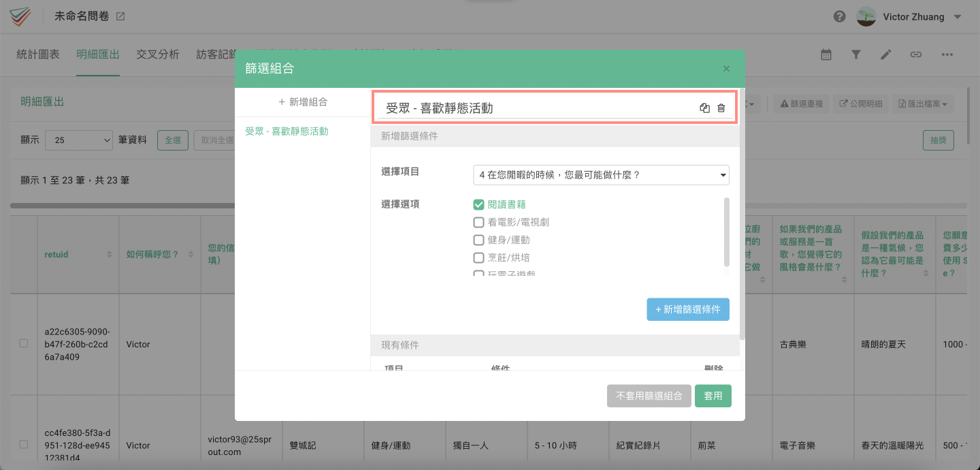The height and width of the screenshot is (470, 980).
Task: Open the 選擇項目 question dropdown
Action: (601, 175)
